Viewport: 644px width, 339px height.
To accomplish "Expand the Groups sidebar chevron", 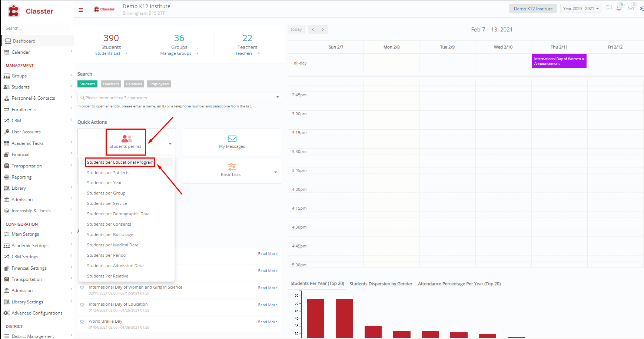I will 71,75.
